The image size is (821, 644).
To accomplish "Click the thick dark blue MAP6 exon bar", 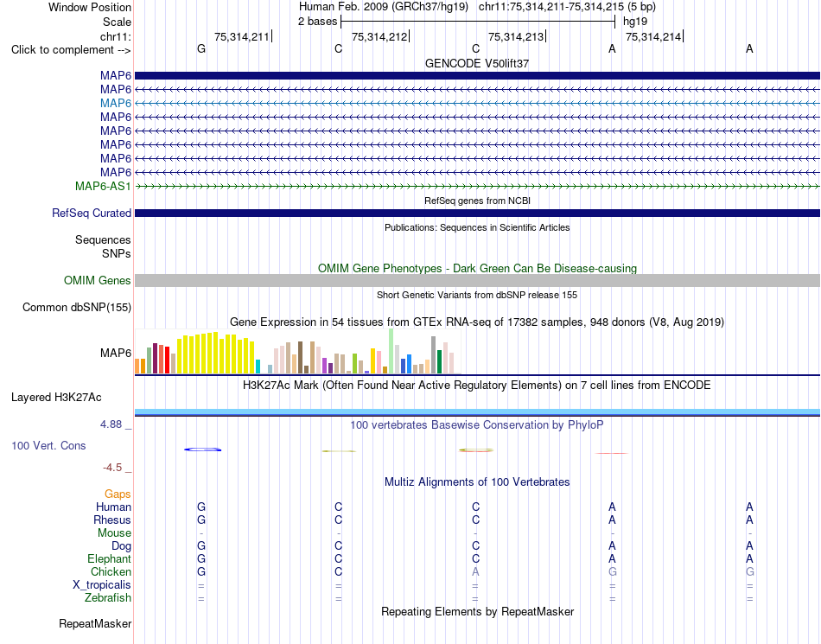I will tap(477, 76).
